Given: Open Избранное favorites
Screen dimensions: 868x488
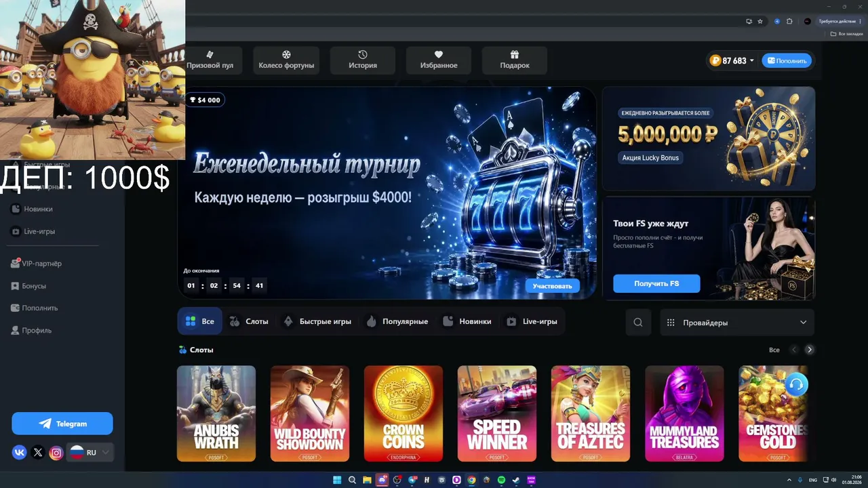Looking at the screenshot, I should (x=439, y=60).
